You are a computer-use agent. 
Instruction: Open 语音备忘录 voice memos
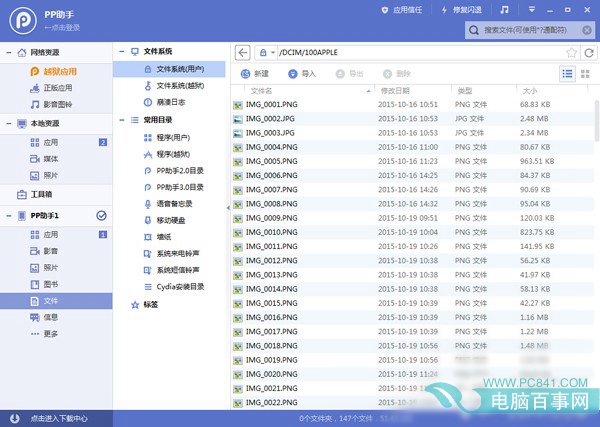coord(169,204)
